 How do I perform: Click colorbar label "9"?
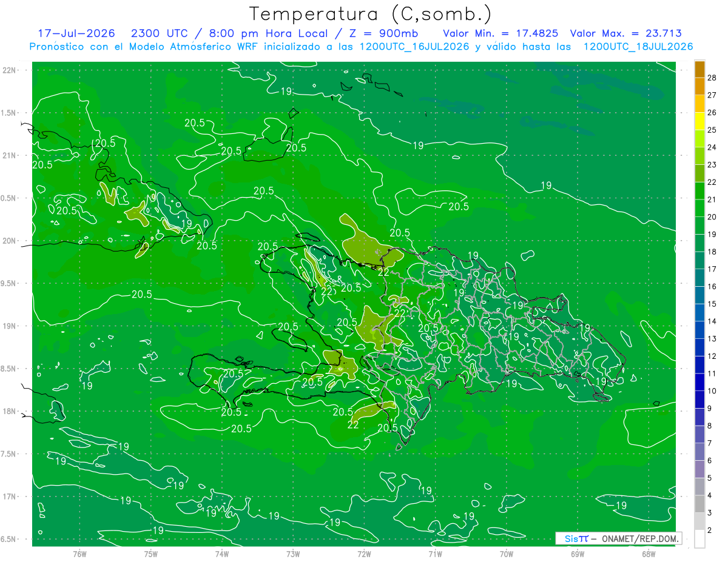(710, 409)
